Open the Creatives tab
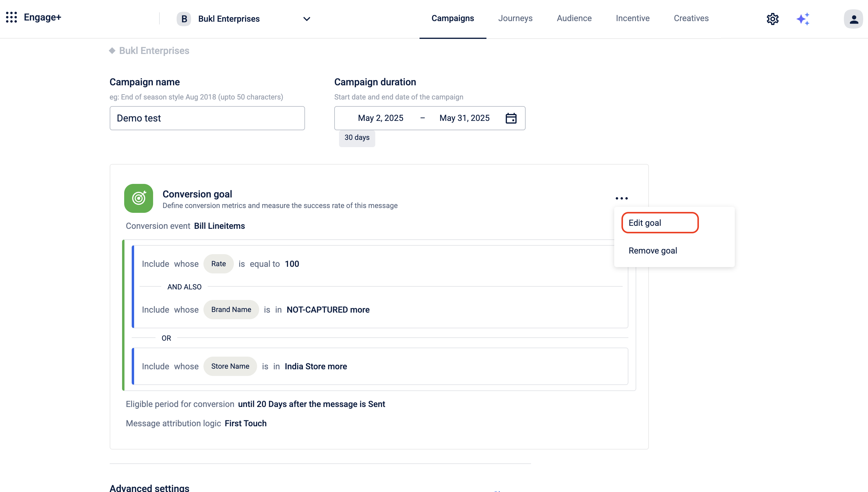 (691, 18)
